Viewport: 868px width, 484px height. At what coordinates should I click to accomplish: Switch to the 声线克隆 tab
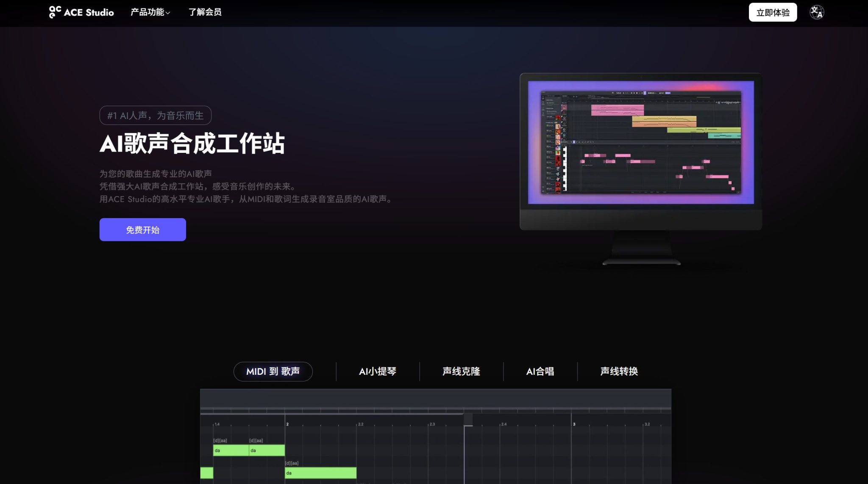tap(461, 371)
